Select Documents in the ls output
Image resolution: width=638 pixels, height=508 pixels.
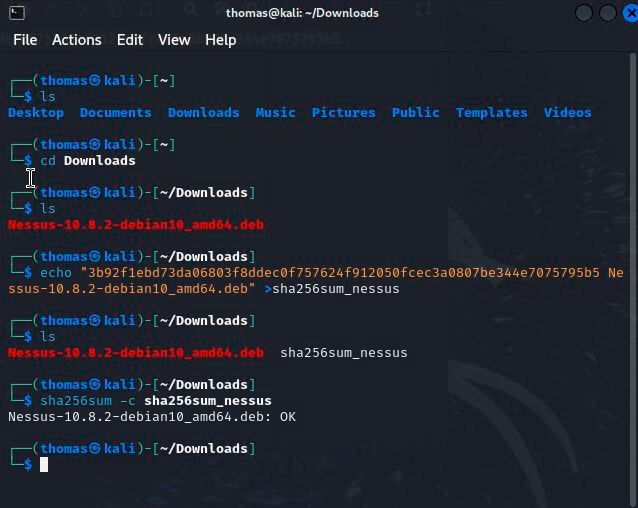click(116, 113)
